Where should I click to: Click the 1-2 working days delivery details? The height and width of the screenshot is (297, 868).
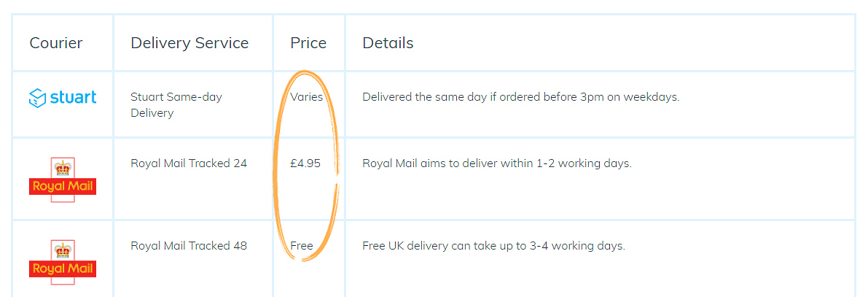[x=497, y=163]
